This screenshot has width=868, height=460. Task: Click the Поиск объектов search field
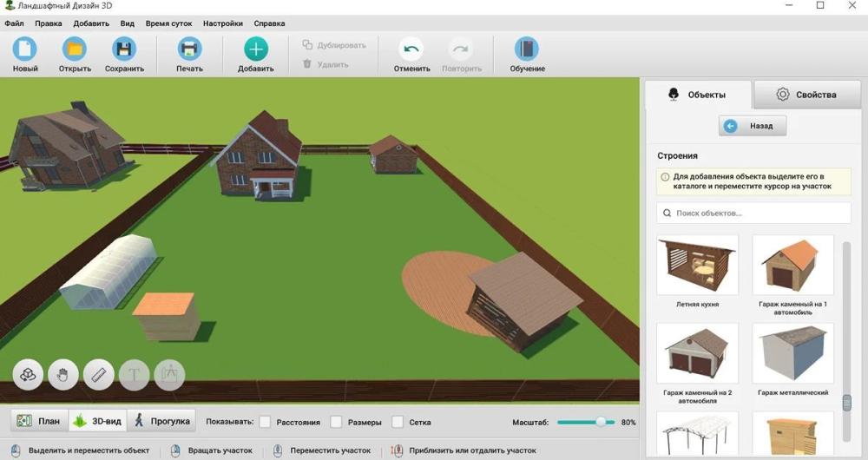coord(753,213)
